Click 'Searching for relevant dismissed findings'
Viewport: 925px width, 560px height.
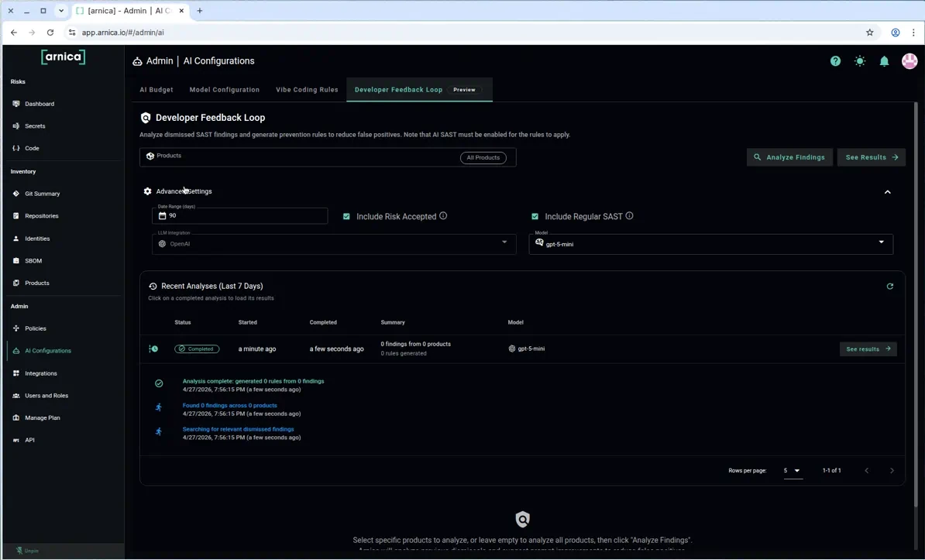click(238, 429)
